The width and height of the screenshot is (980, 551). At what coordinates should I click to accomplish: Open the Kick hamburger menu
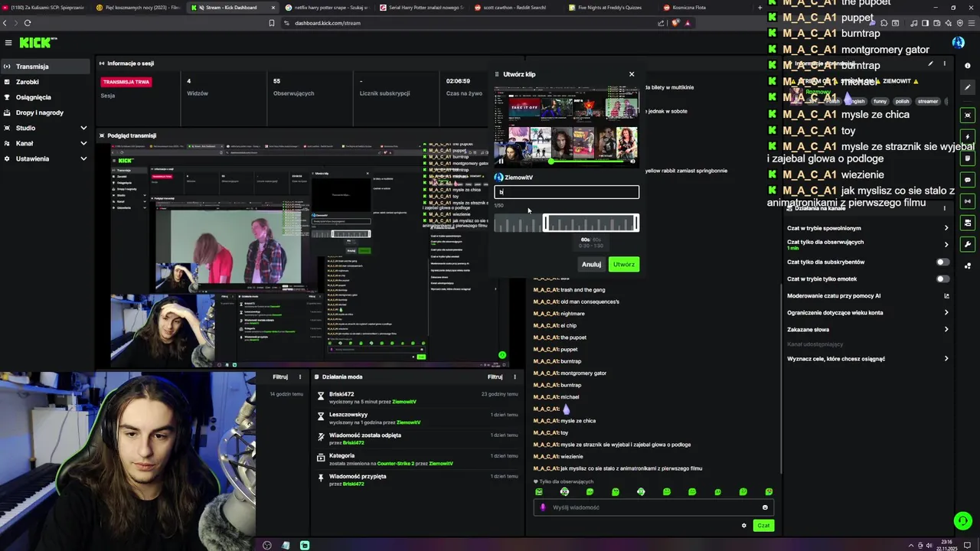pyautogui.click(x=8, y=43)
